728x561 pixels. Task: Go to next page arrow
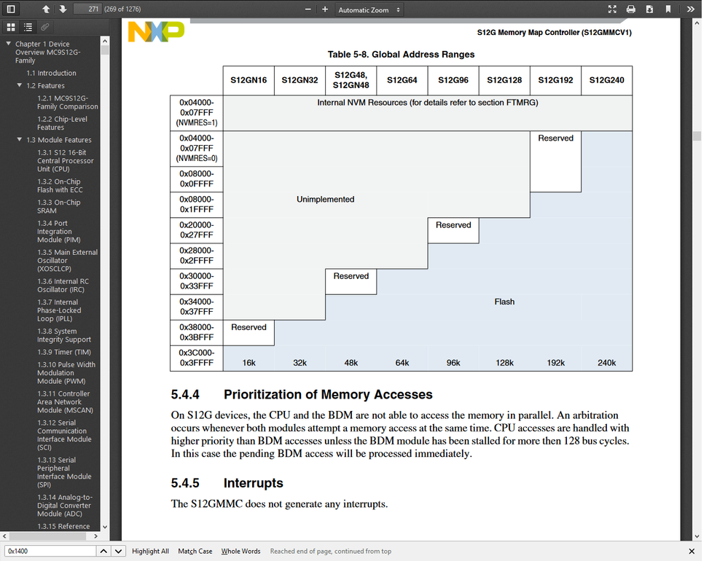pos(63,9)
